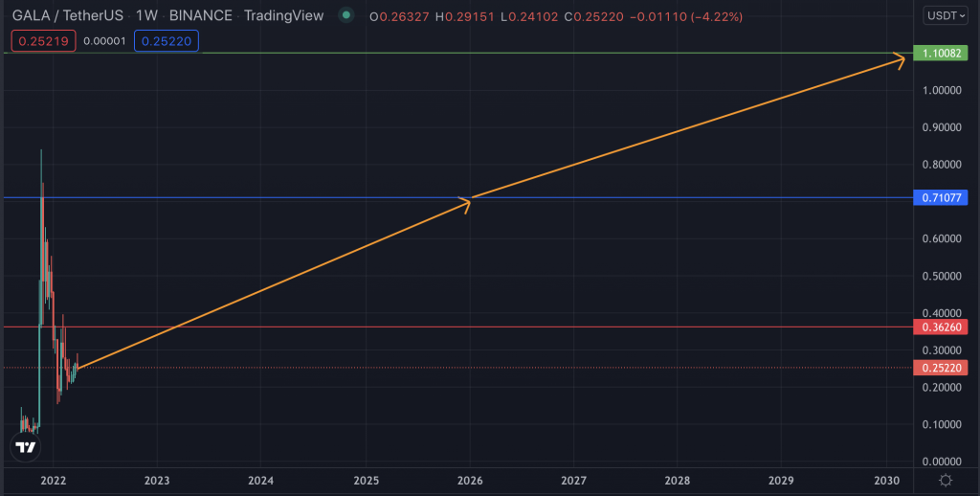This screenshot has width=980, height=496.
Task: Click the low value L0.24102
Action: coord(529,17)
